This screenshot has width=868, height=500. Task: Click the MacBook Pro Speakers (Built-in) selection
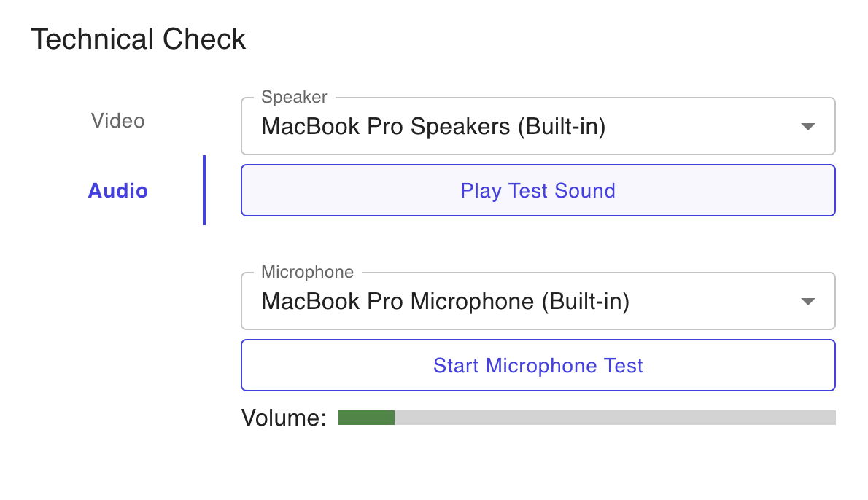(433, 127)
